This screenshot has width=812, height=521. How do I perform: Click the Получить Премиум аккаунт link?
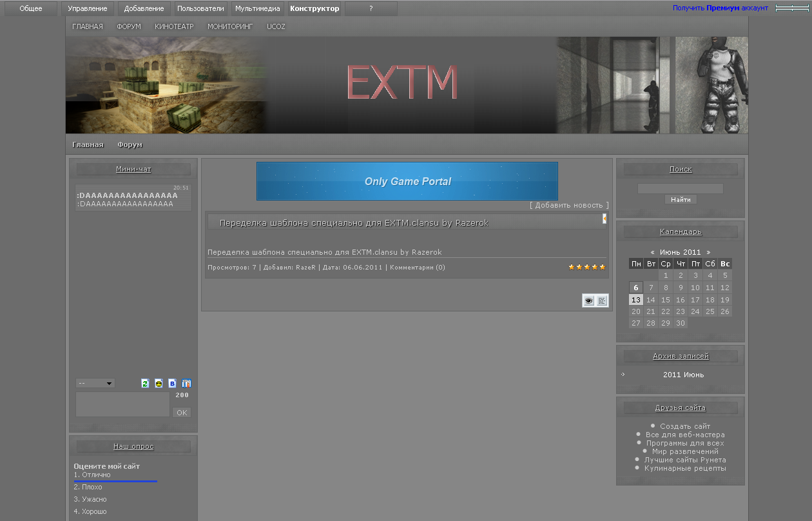click(x=720, y=8)
